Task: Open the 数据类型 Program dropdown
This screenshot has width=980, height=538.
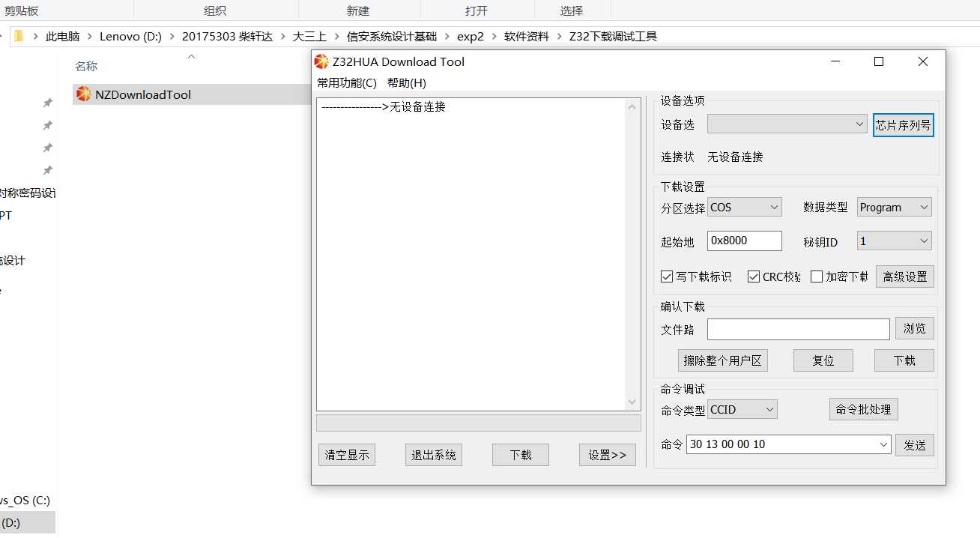Action: [895, 207]
